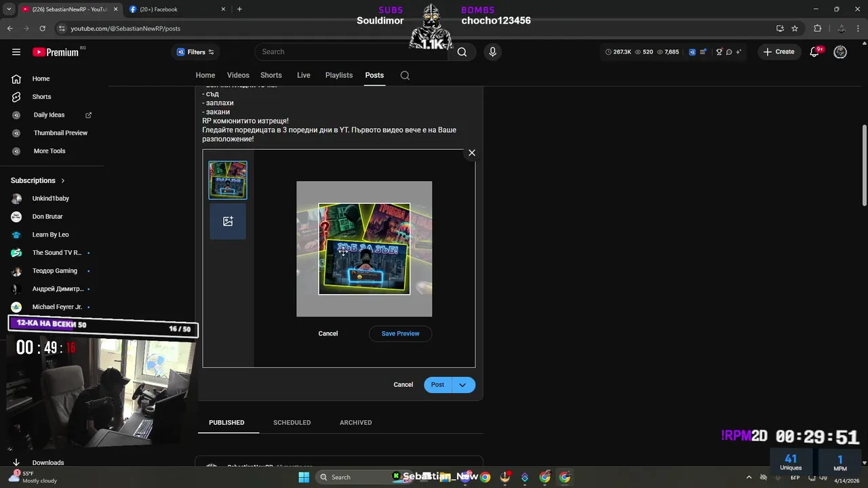Open account avatar menu
The image size is (868, 488).
(x=840, y=52)
